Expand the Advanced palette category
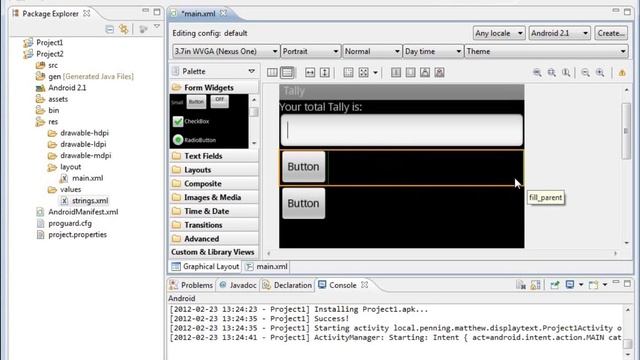 (x=214, y=239)
